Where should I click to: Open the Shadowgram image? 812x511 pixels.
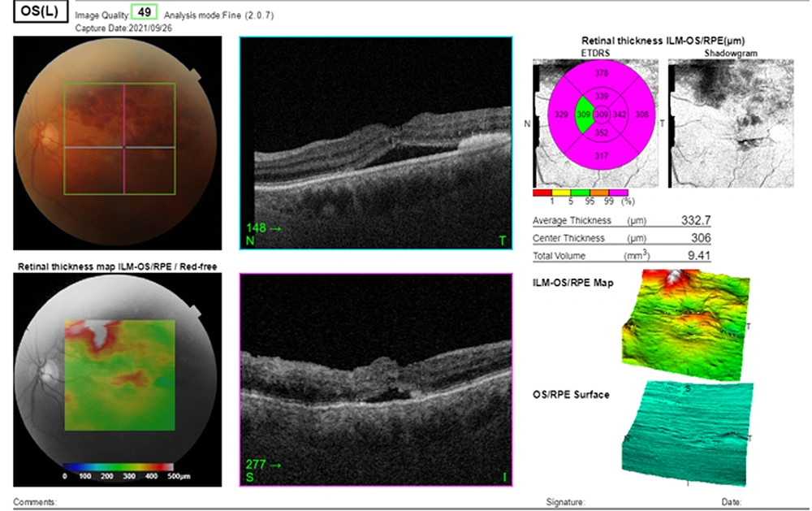[x=731, y=123]
